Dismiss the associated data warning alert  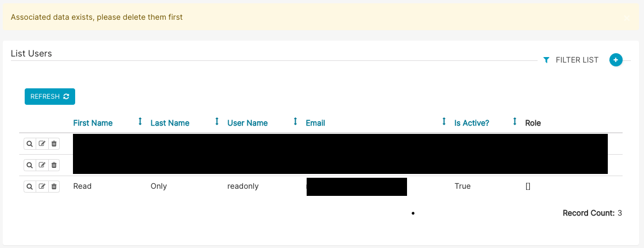[x=627, y=17]
